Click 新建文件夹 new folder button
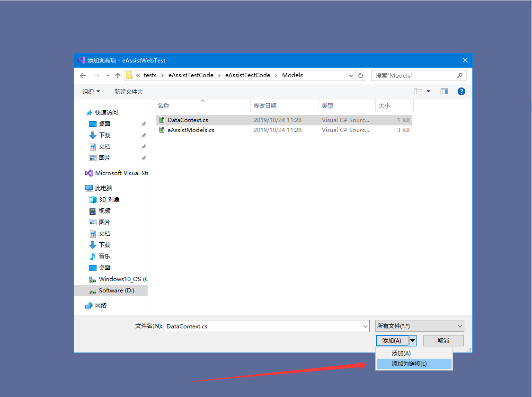Screen dimensions: 532x397 [129, 92]
